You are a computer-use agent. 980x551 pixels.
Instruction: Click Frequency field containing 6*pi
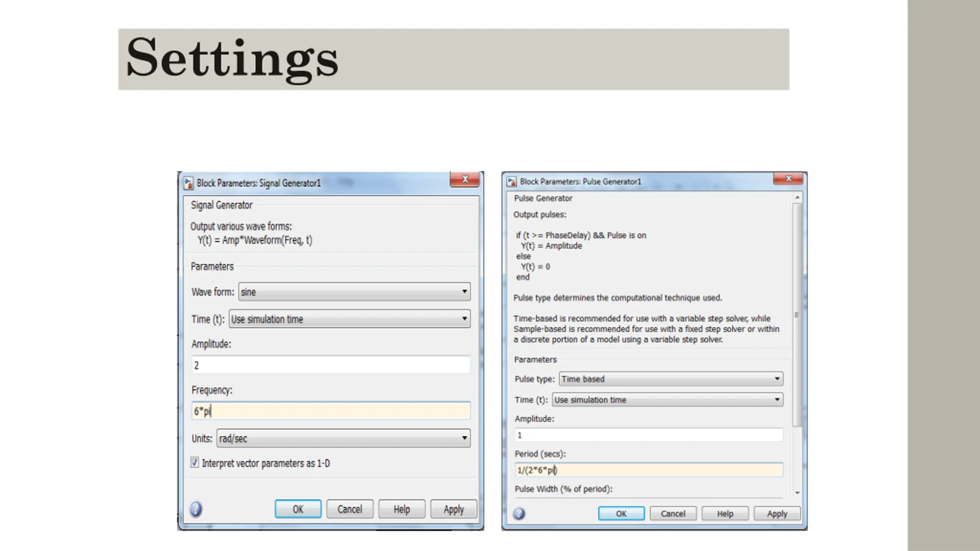point(331,411)
